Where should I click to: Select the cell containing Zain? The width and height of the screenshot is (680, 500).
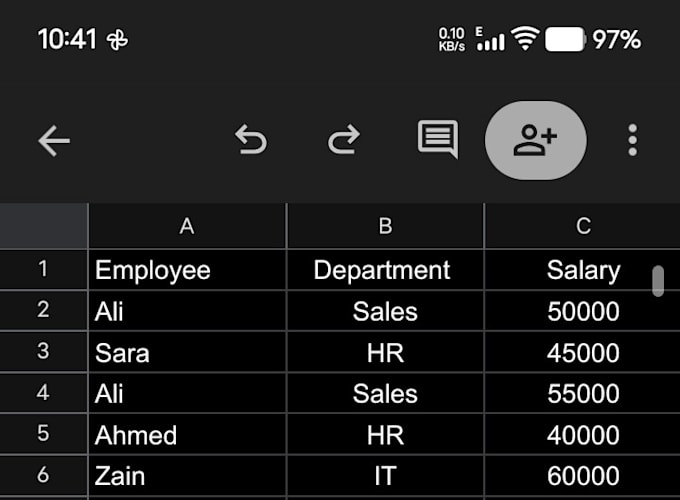[x=187, y=476]
